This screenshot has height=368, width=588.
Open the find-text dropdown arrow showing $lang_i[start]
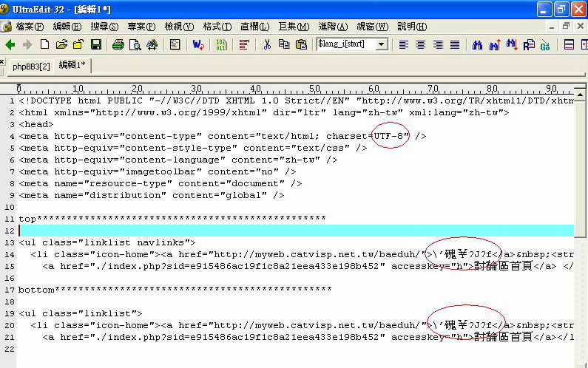(x=382, y=44)
